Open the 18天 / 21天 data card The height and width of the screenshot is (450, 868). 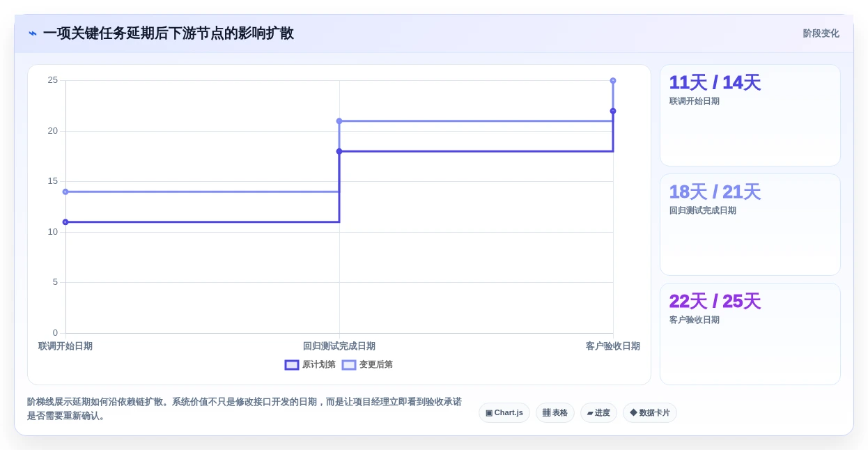click(x=750, y=225)
